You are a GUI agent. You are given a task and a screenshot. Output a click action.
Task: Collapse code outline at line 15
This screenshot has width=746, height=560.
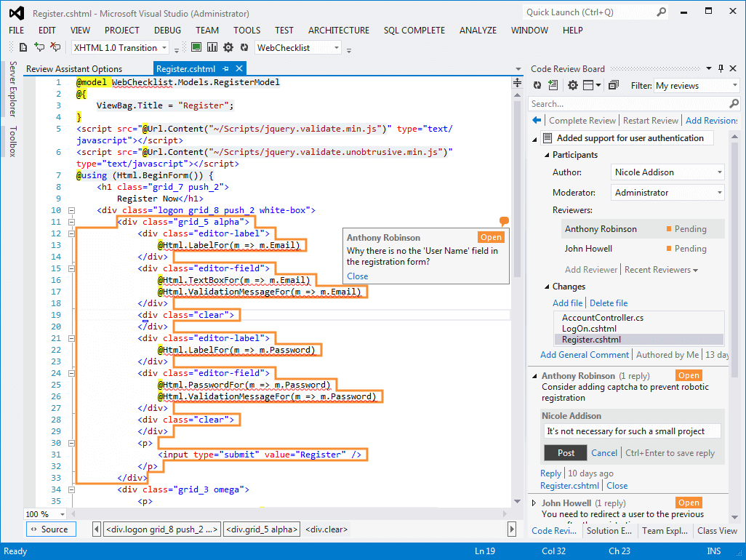pos(71,268)
